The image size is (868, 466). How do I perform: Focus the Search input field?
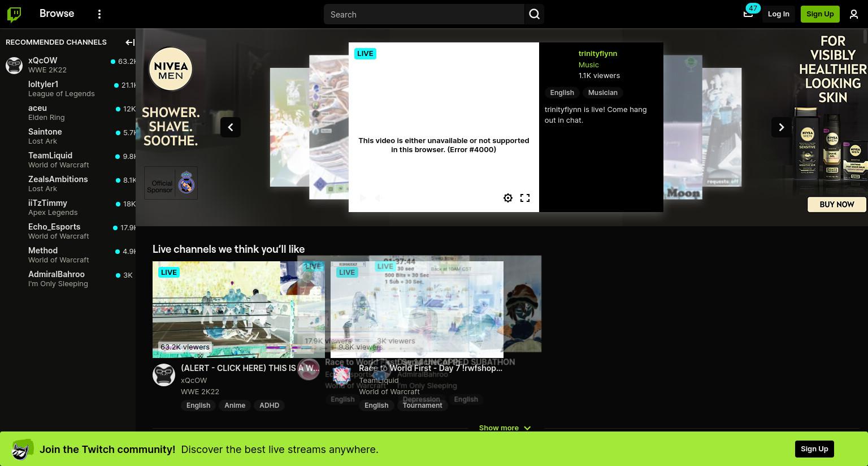coord(424,14)
